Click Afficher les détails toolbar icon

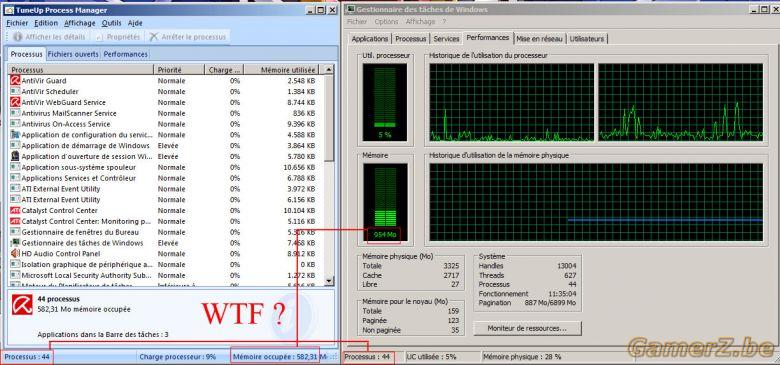click(x=18, y=37)
